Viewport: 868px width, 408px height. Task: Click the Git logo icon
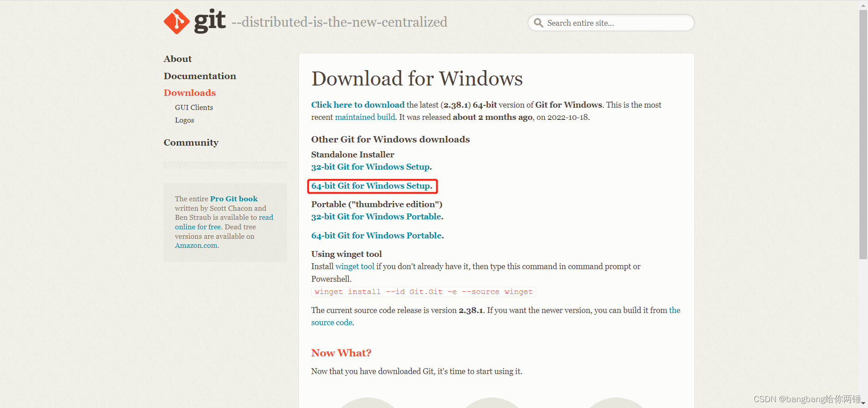(x=176, y=21)
